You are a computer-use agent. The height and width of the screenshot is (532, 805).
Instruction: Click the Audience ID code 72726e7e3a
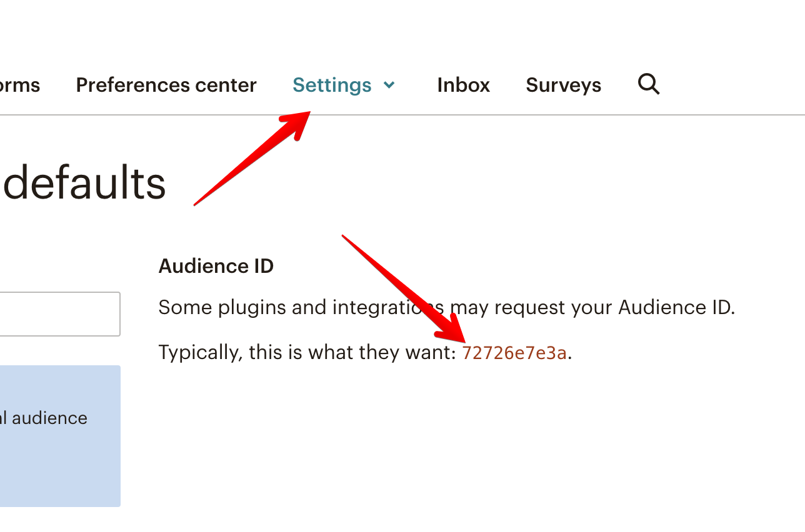click(514, 353)
